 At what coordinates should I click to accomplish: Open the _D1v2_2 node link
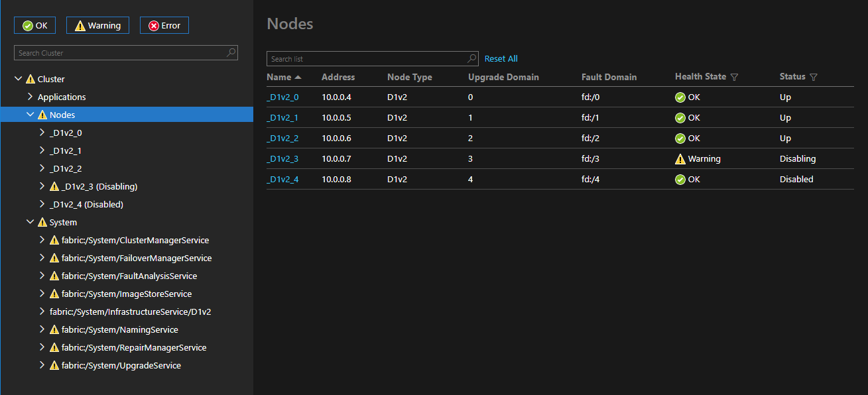[x=282, y=138]
